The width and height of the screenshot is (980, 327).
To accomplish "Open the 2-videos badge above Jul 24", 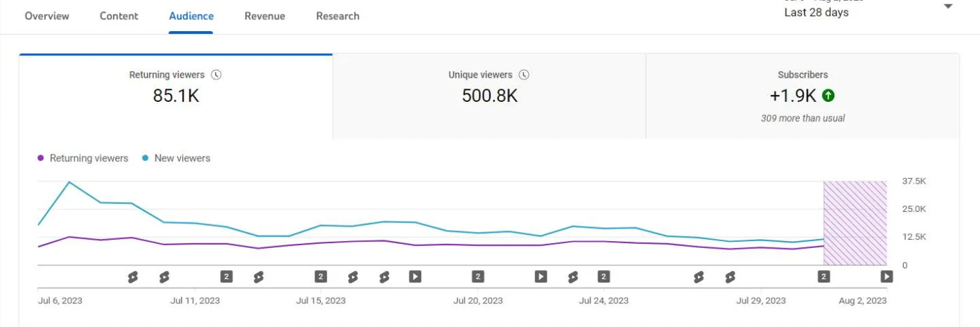I will point(604,276).
